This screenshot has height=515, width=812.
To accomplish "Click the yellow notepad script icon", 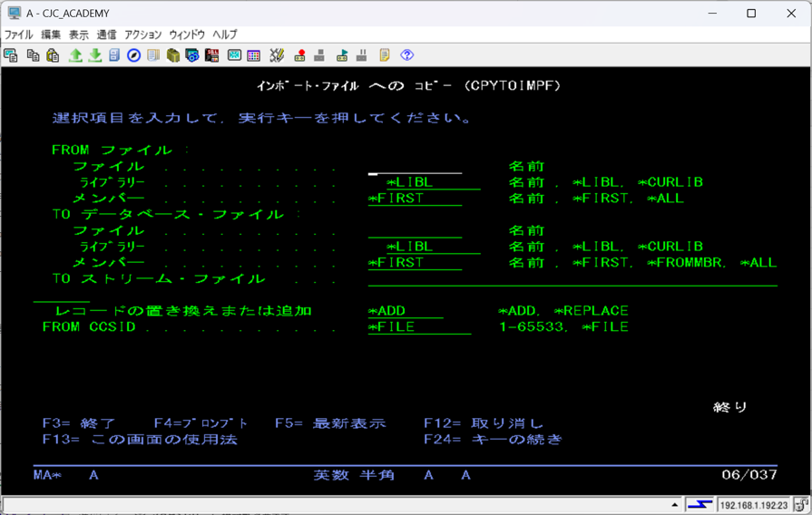I will click(x=385, y=55).
